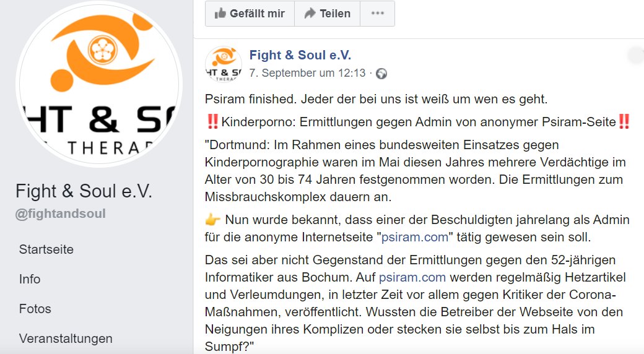Click the Fight & Soul e.V. post author link
The height and width of the screenshot is (354, 644).
pyautogui.click(x=300, y=55)
